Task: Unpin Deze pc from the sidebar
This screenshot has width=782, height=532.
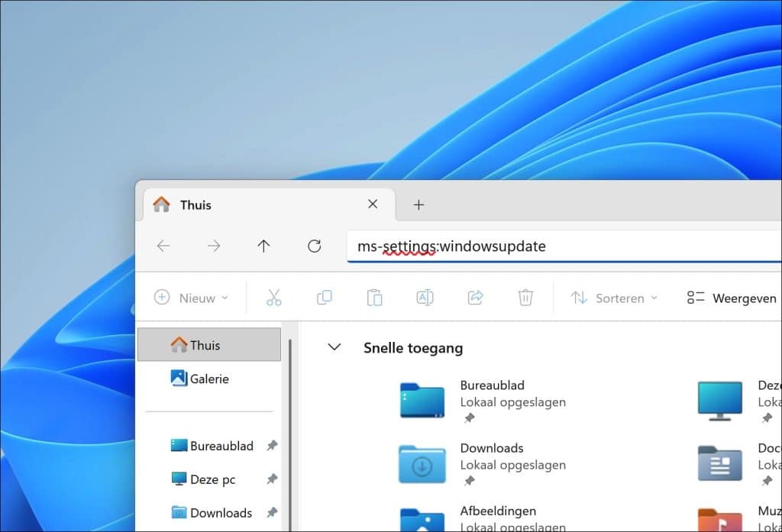Action: click(273, 479)
